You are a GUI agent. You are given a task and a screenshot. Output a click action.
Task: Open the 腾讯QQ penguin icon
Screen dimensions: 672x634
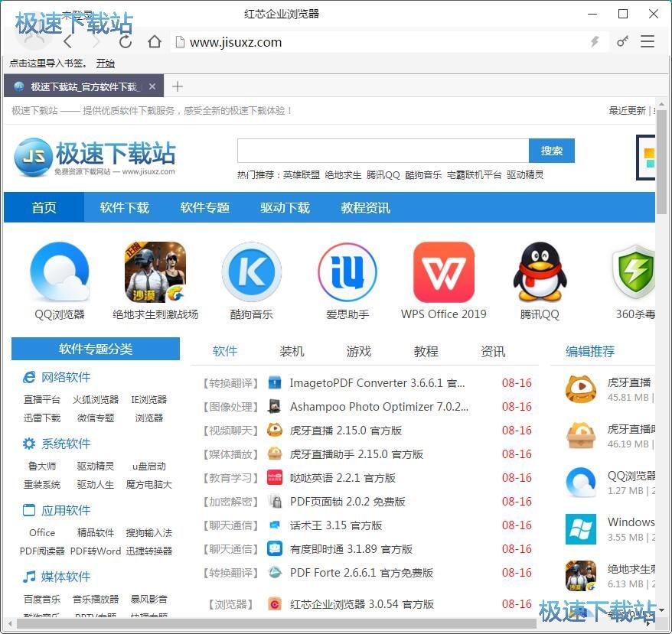(540, 273)
